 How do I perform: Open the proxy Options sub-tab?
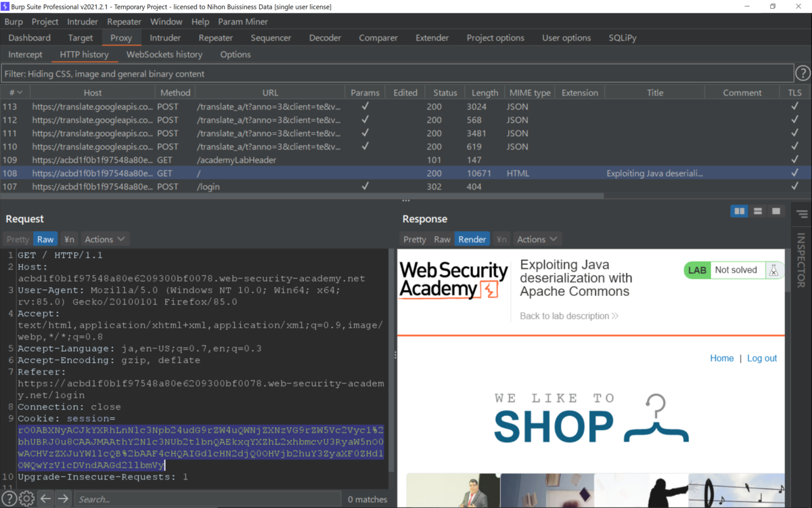[x=235, y=54]
